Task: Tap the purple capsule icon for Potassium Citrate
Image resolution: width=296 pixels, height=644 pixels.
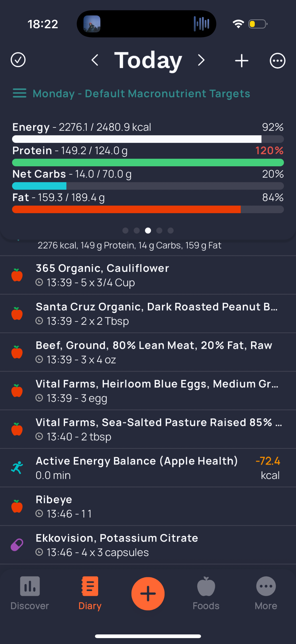Action: (x=17, y=545)
